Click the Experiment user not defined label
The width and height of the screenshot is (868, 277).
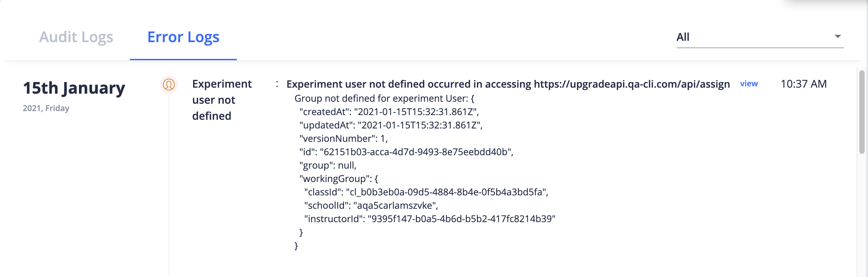click(222, 100)
